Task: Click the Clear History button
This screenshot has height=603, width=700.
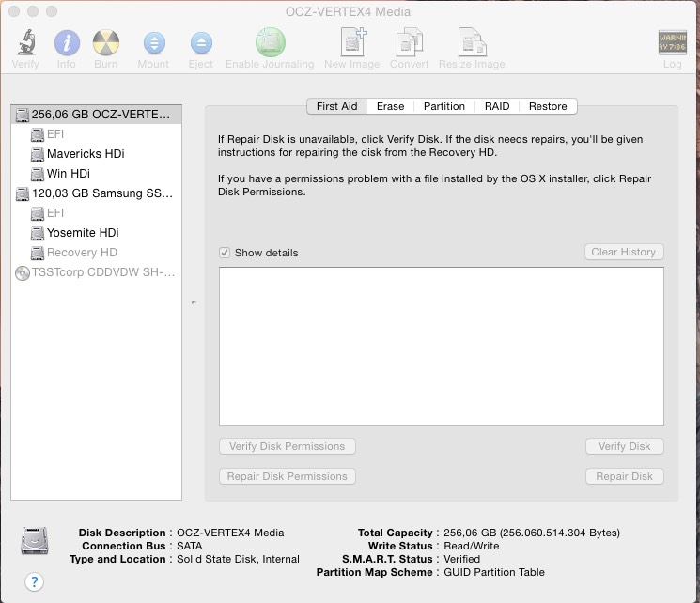Action: (624, 252)
